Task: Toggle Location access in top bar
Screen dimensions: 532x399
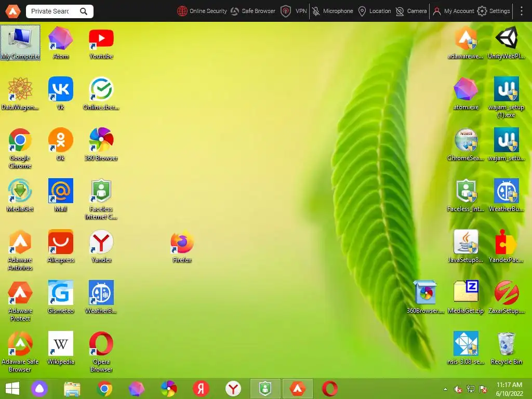Action: coord(375,11)
